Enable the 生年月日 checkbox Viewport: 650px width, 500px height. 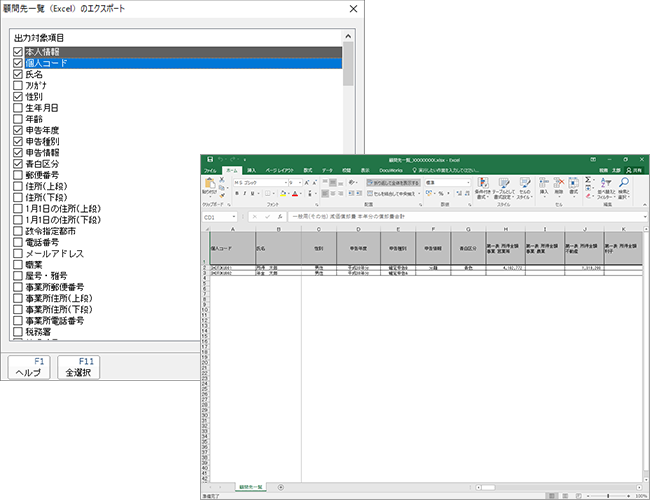coord(18,108)
